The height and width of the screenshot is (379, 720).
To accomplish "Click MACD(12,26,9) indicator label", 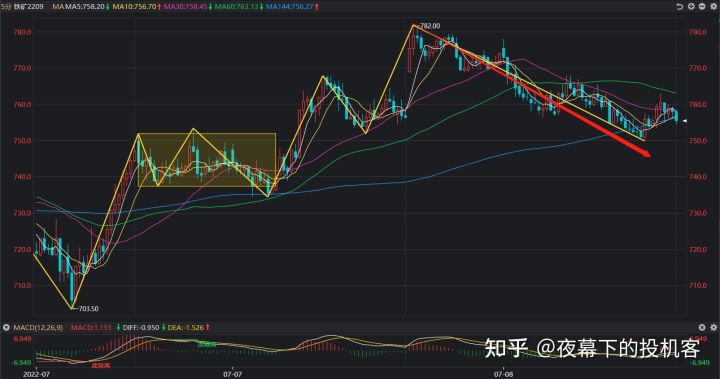I will click(x=38, y=328).
